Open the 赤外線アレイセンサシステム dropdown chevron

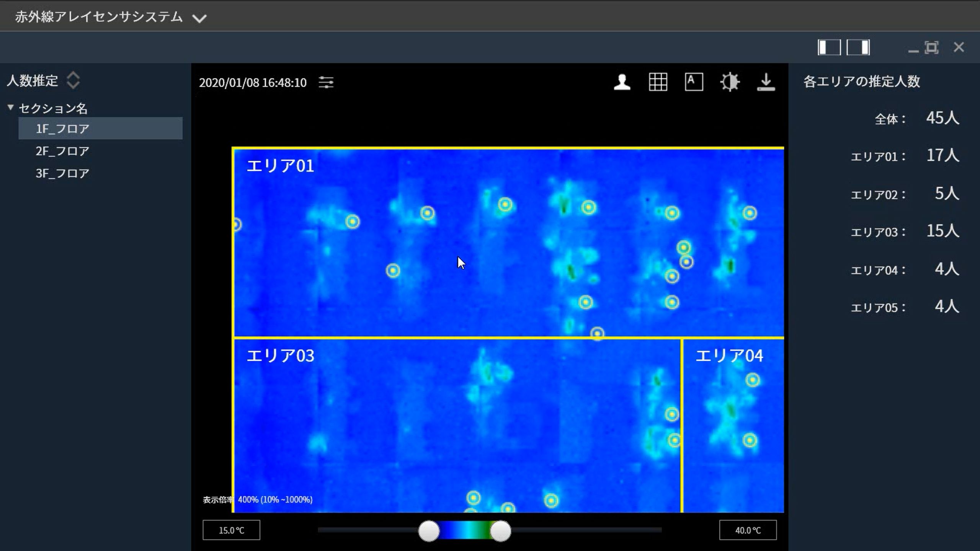(199, 18)
